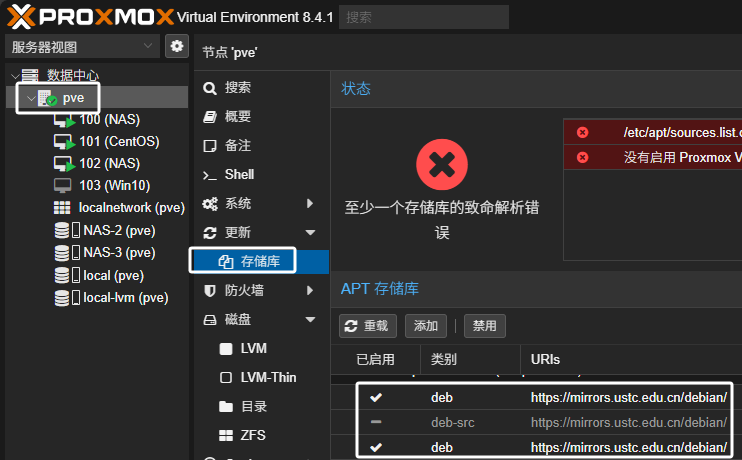Select the 存储库 repositories item
742x460 pixels.
coord(260,261)
